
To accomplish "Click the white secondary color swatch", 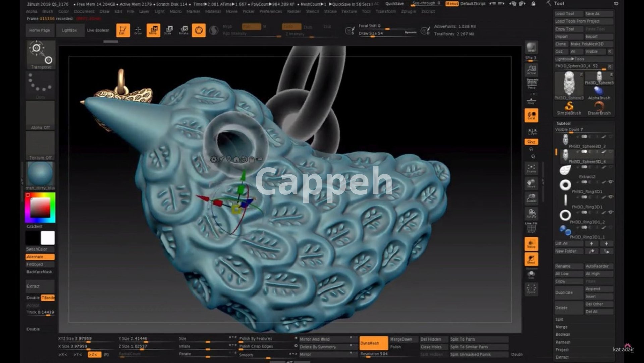I will (x=48, y=238).
